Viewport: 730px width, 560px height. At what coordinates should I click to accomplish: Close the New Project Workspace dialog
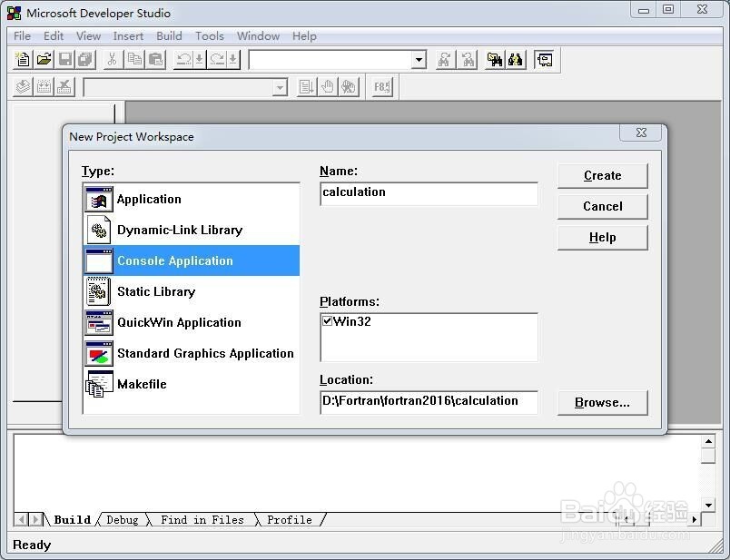coord(641,133)
